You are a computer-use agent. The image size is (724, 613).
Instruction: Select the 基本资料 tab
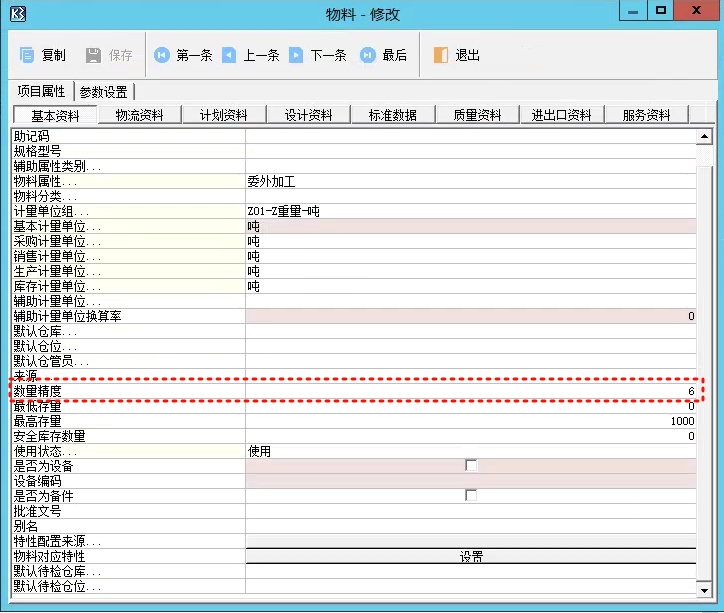coord(55,115)
